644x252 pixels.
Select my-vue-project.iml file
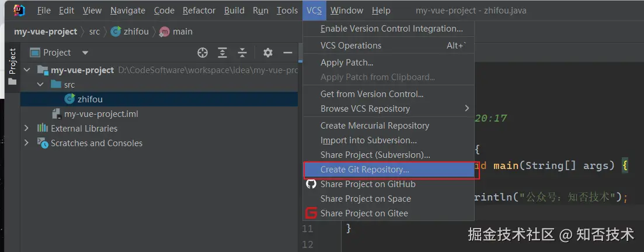101,114
